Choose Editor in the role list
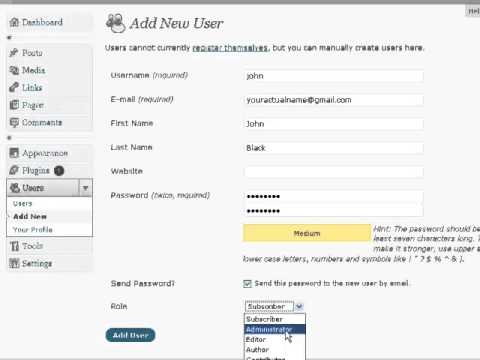The width and height of the screenshot is (480, 360). pyautogui.click(x=275, y=339)
